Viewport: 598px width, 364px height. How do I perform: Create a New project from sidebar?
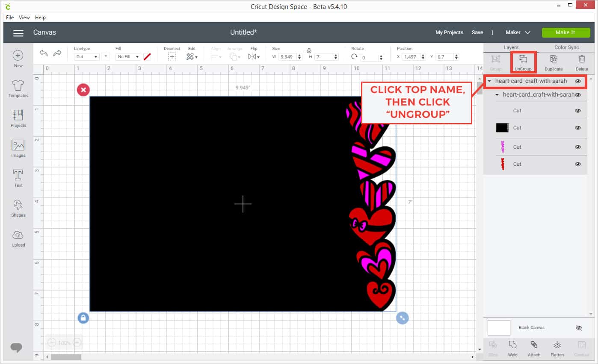(x=18, y=59)
